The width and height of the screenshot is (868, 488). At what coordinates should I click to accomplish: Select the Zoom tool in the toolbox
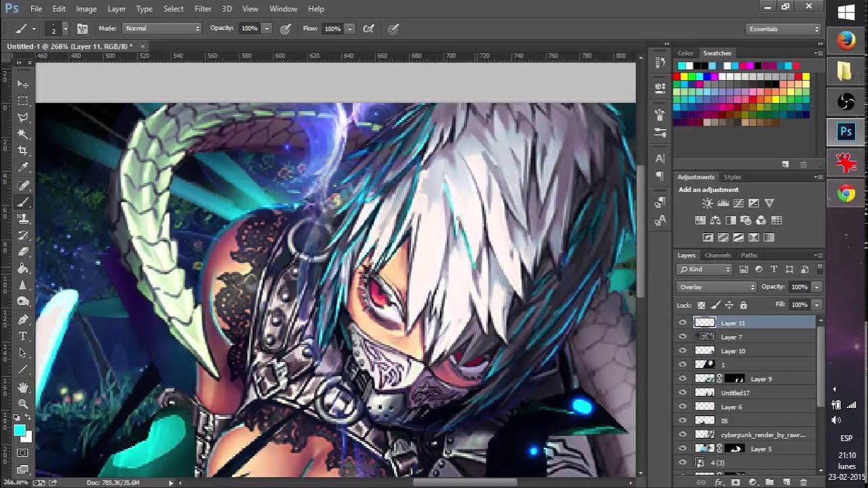[23, 405]
